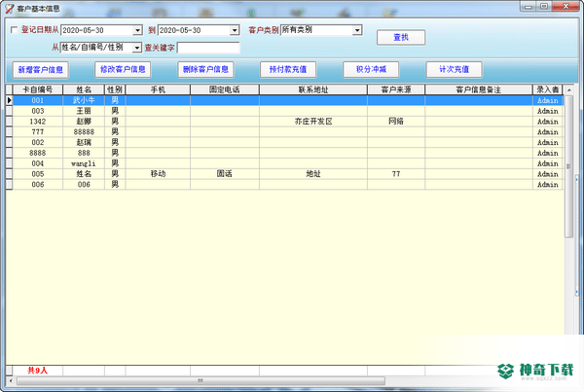Click the 客户基本信息 window title icon
The height and width of the screenshot is (392, 584).
click(x=10, y=9)
